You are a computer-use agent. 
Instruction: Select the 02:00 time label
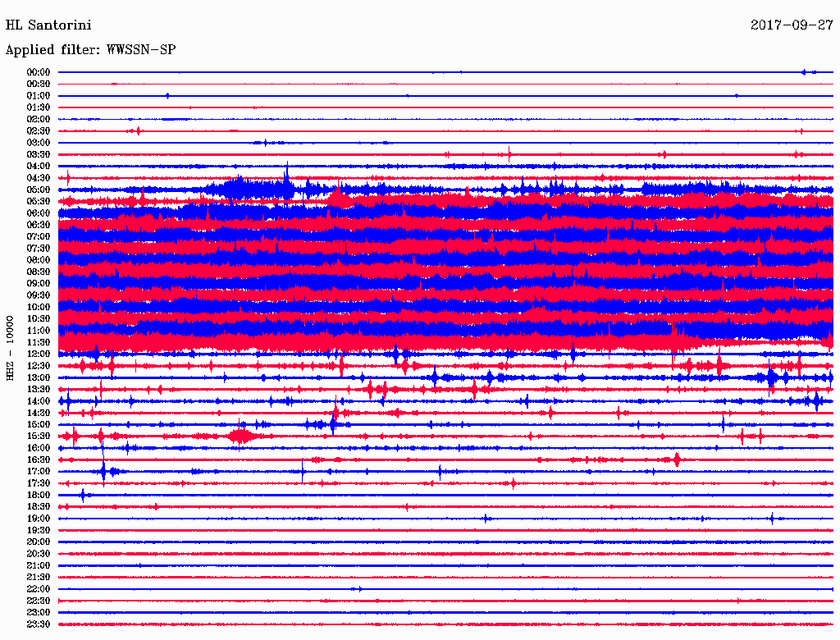pyautogui.click(x=39, y=119)
